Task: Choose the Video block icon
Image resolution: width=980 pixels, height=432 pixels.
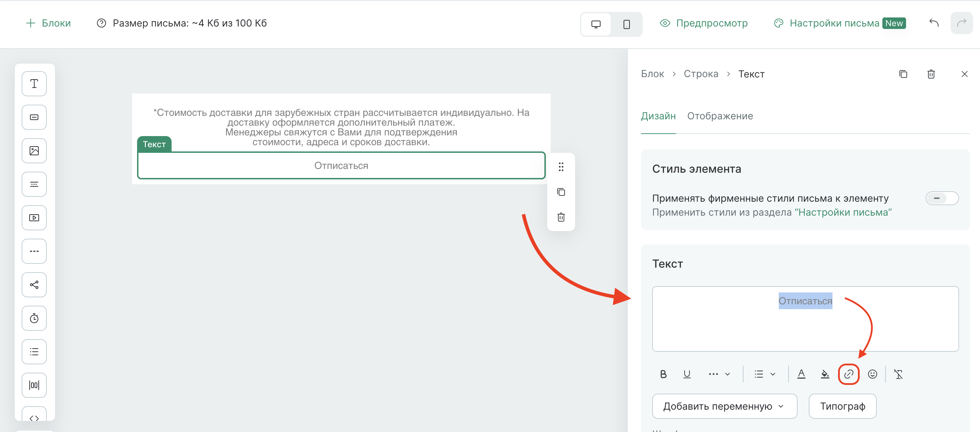Action: pos(34,218)
